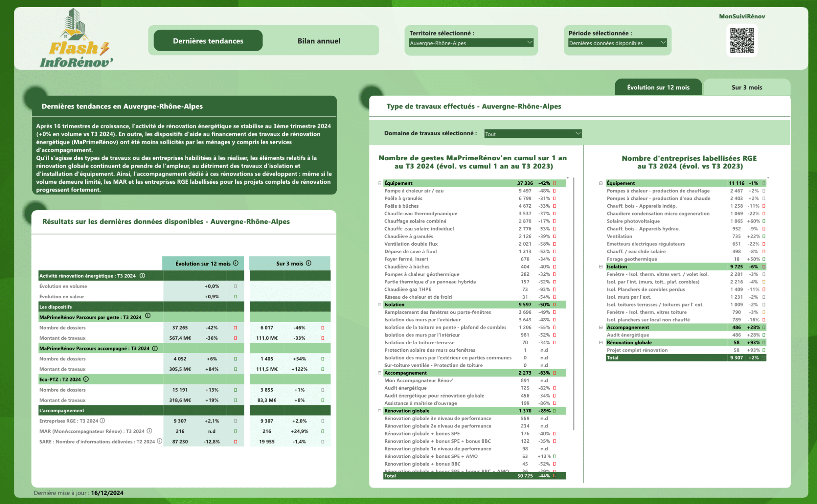Click the Évolution sur 12 mois tab button
Viewport: 817px width, 504px height.
point(658,87)
